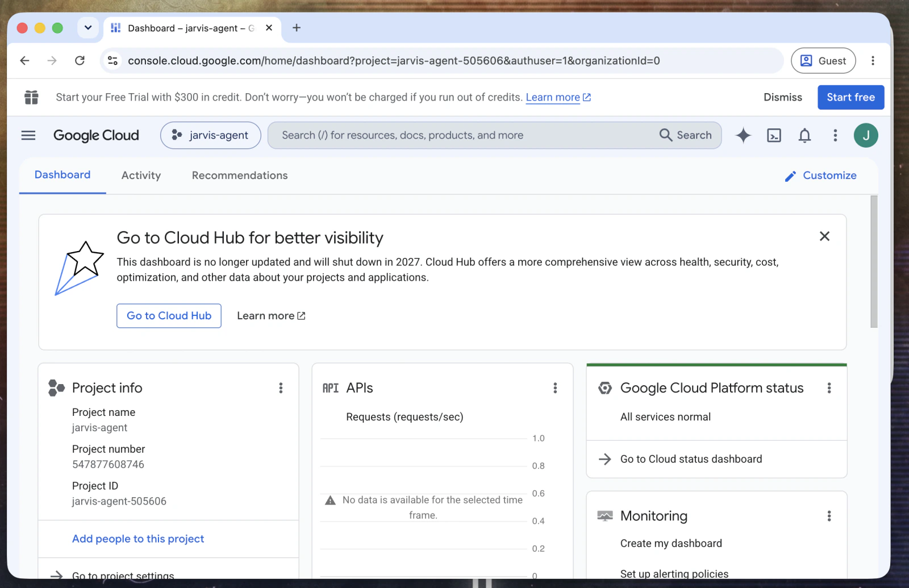The width and height of the screenshot is (909, 588).
Task: Activate Cloud Shell terminal icon
Action: pyautogui.click(x=774, y=135)
